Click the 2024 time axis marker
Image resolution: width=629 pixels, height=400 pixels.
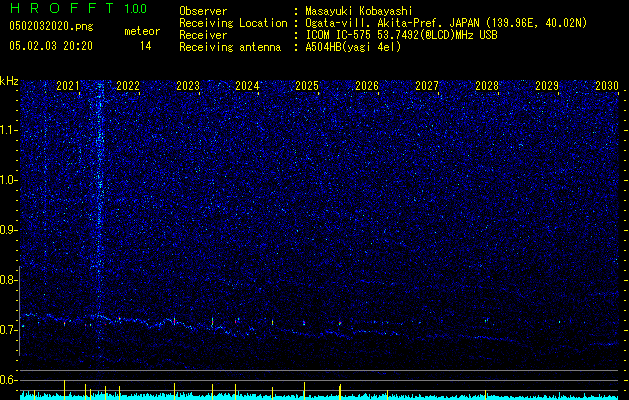click(x=247, y=86)
